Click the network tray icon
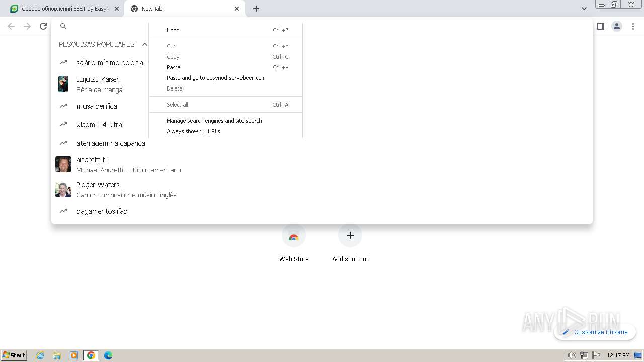 tap(584, 355)
